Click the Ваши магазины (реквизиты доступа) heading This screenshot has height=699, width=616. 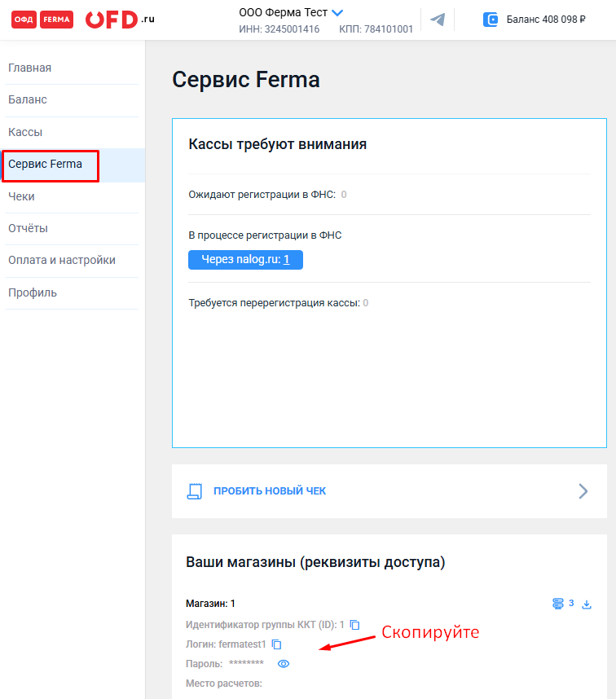pos(315,561)
